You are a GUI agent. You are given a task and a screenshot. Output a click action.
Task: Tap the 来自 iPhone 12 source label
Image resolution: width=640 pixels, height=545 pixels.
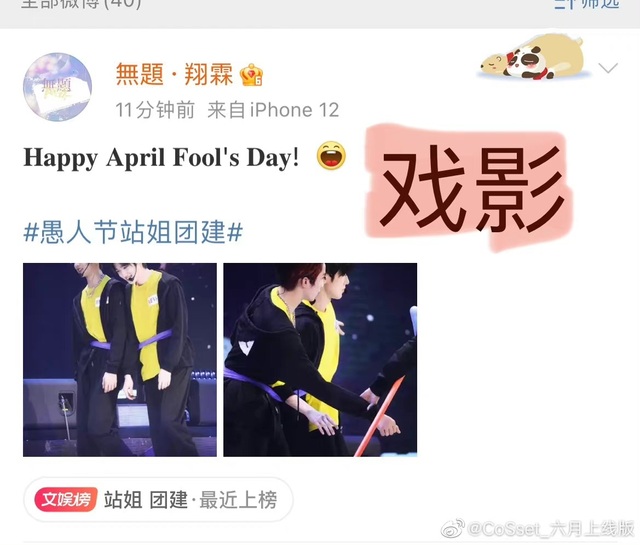point(273,110)
